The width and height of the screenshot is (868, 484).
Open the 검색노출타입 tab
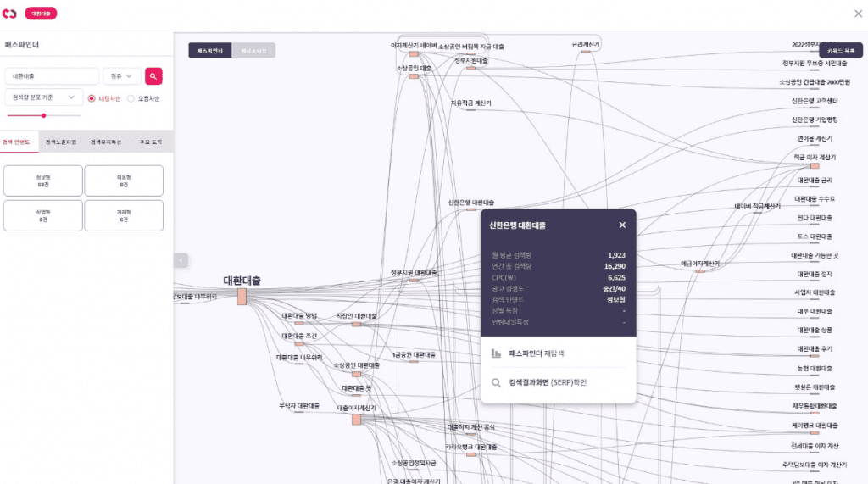pos(61,142)
